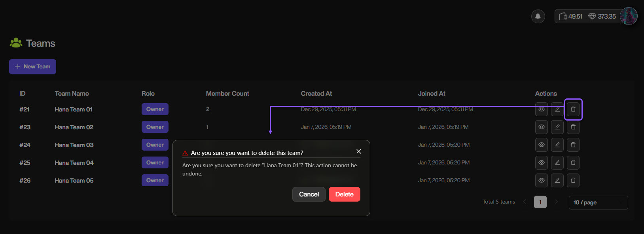The height and width of the screenshot is (234, 644).
Task: Open the user profile avatar
Action: pos(628,16)
